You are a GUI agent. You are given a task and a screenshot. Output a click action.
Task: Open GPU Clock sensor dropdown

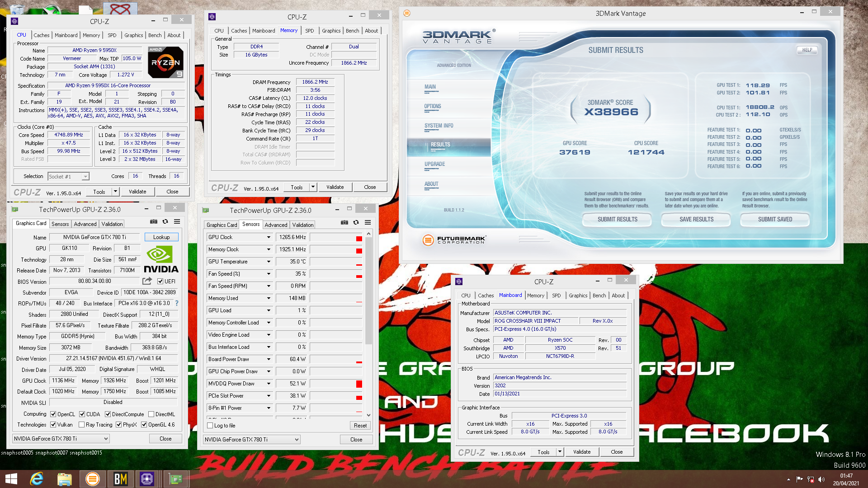point(269,237)
